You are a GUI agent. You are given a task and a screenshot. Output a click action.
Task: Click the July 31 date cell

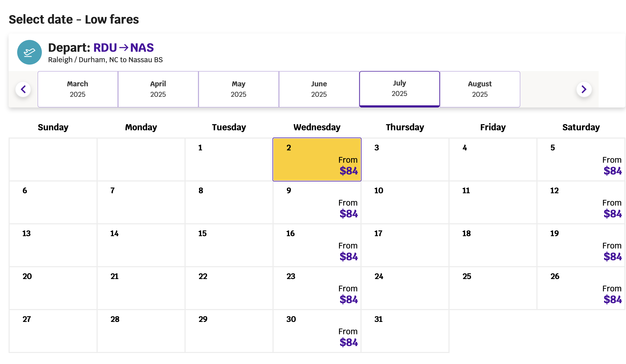[x=405, y=331]
